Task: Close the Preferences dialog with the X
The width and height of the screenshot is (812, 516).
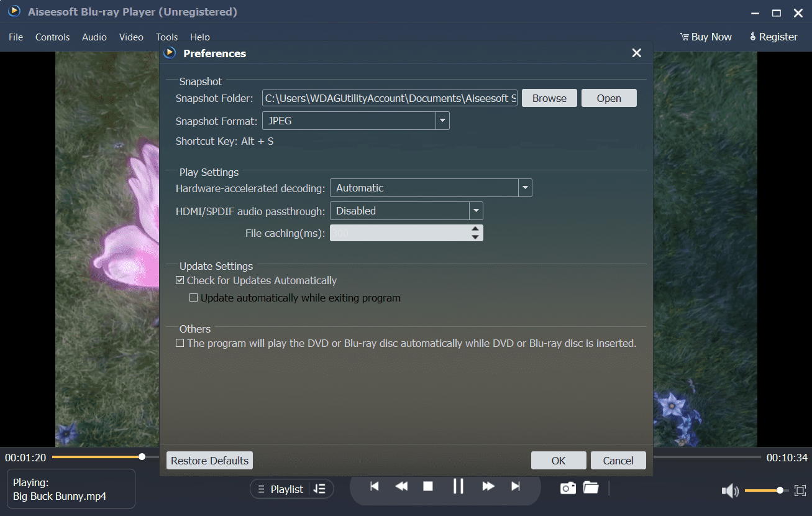Action: [637, 53]
